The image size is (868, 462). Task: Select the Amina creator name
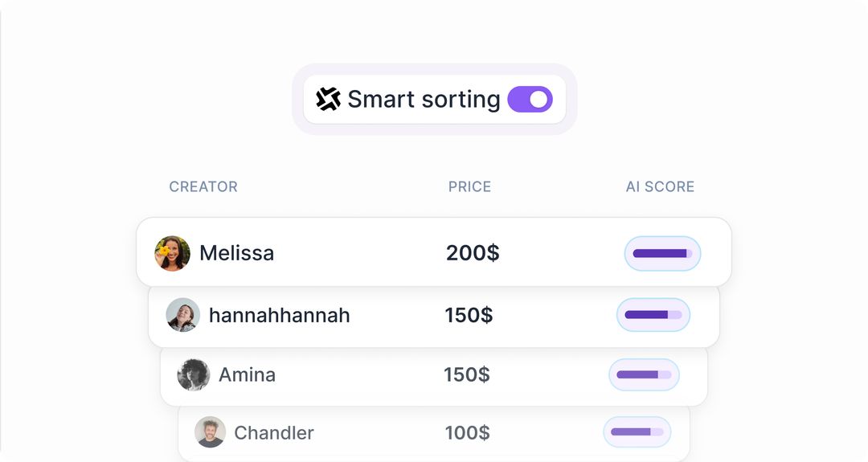[247, 374]
